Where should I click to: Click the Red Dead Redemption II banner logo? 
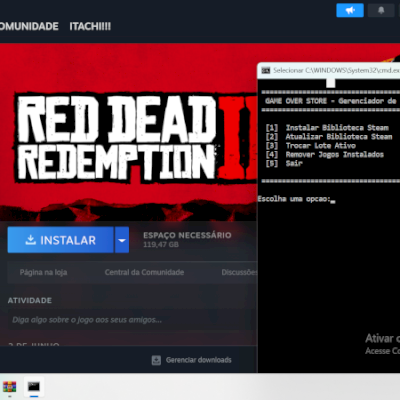[x=135, y=138]
